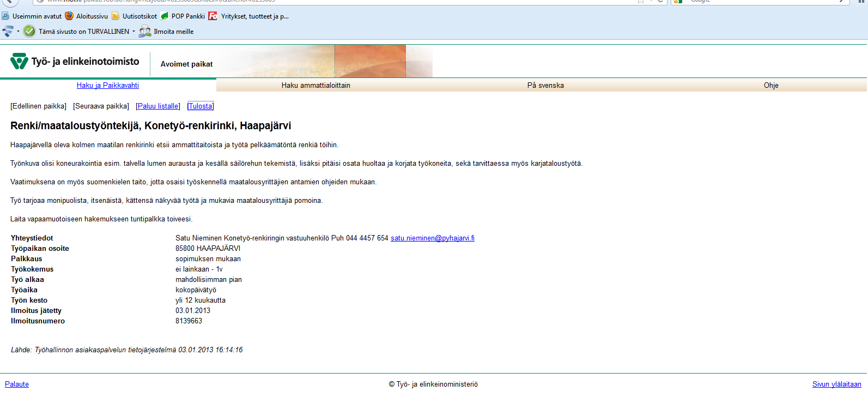
Task: Click the value 'sopimuksen mukaan'
Action: 208,259
